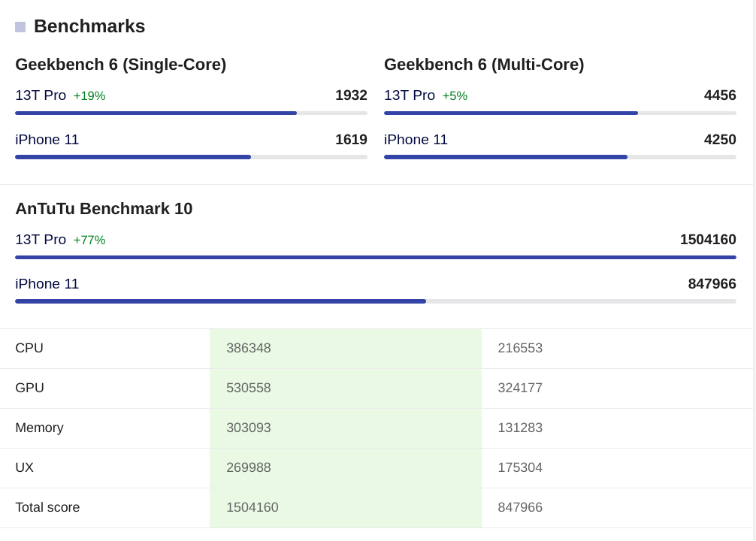Viewport: 756px width, 541px height.
Task: Click the multi-core score 4456
Action: point(720,95)
